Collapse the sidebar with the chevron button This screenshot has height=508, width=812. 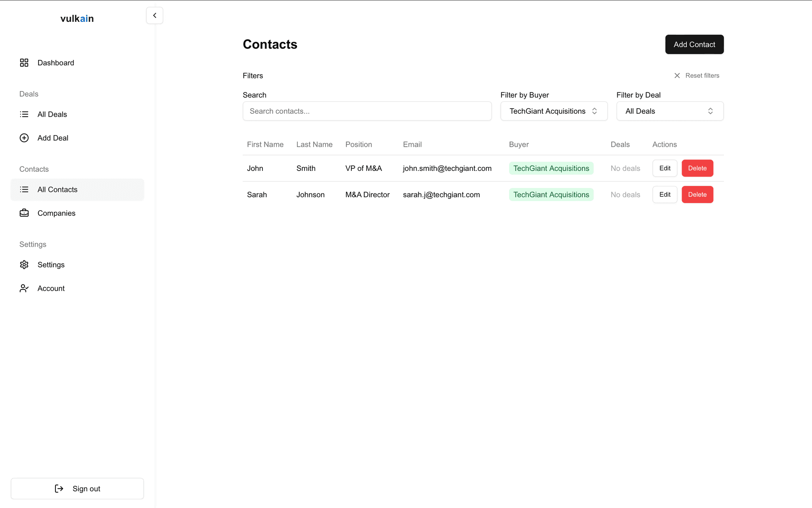tap(155, 15)
